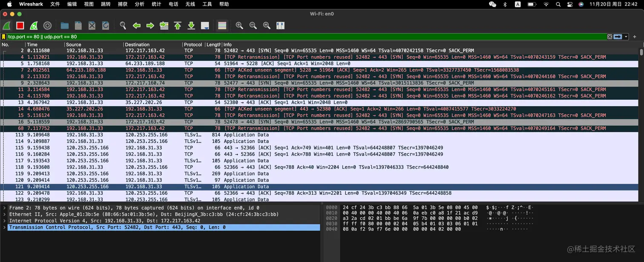Sort packets by the Protocol column header
Viewport: 644px width, 262px height.
point(194,44)
